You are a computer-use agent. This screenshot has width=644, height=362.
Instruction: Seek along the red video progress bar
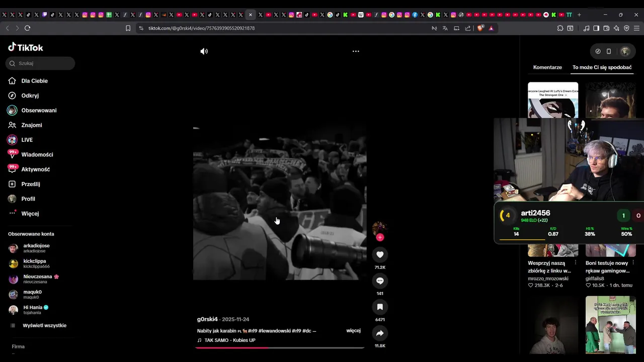(x=280, y=347)
